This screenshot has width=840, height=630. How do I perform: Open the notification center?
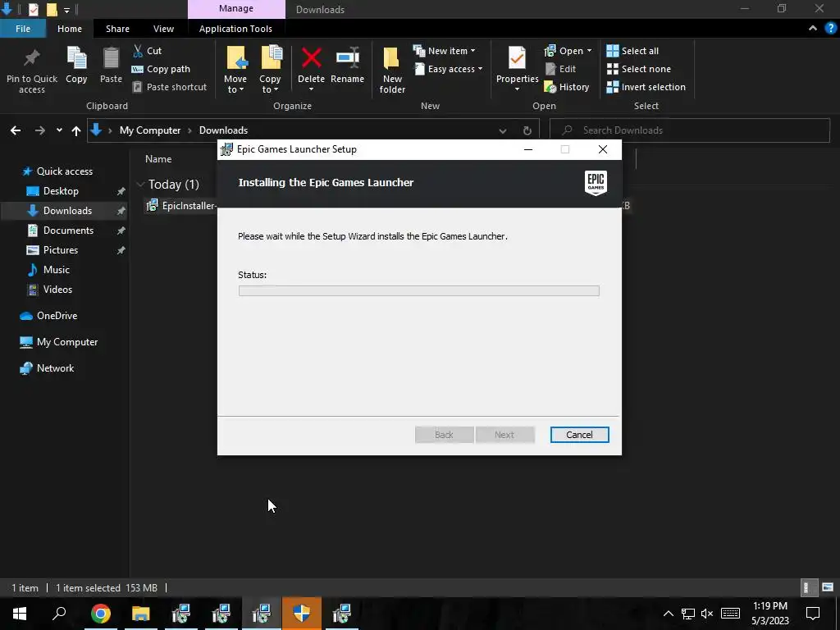point(813,614)
